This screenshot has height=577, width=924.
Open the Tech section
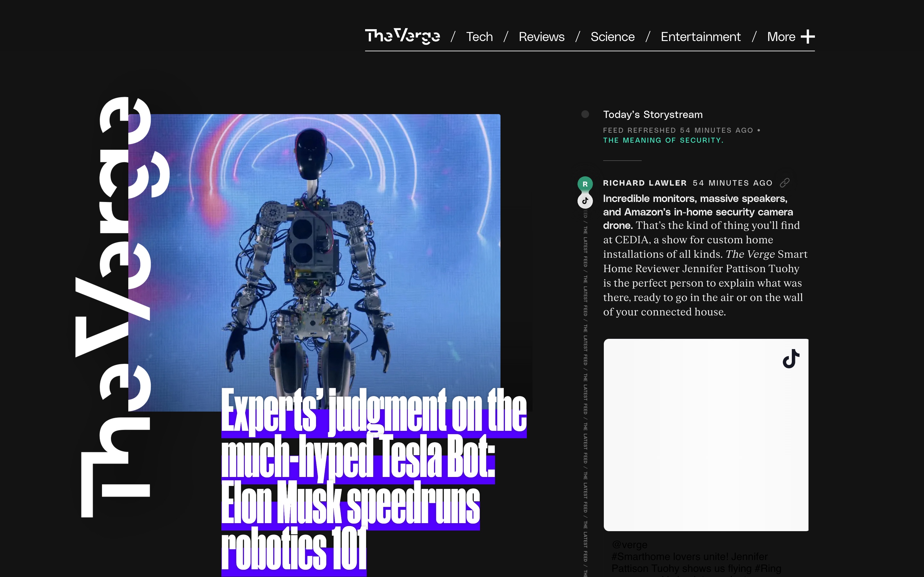pyautogui.click(x=479, y=37)
